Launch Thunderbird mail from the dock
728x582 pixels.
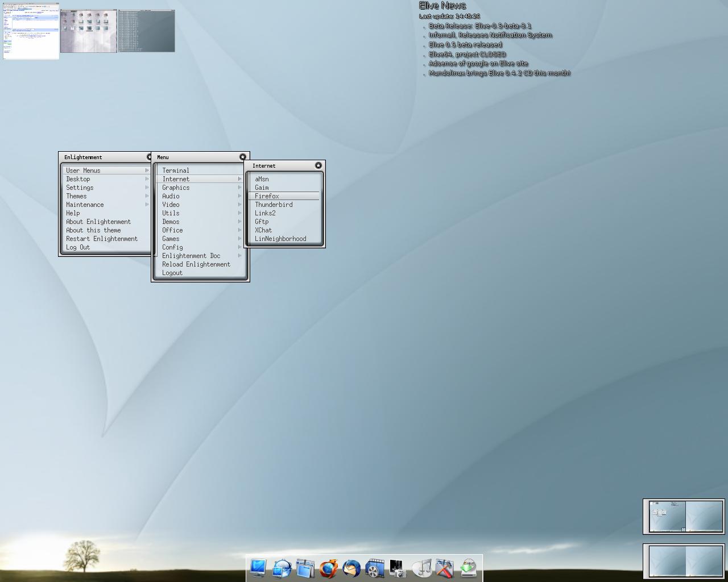pyautogui.click(x=352, y=568)
